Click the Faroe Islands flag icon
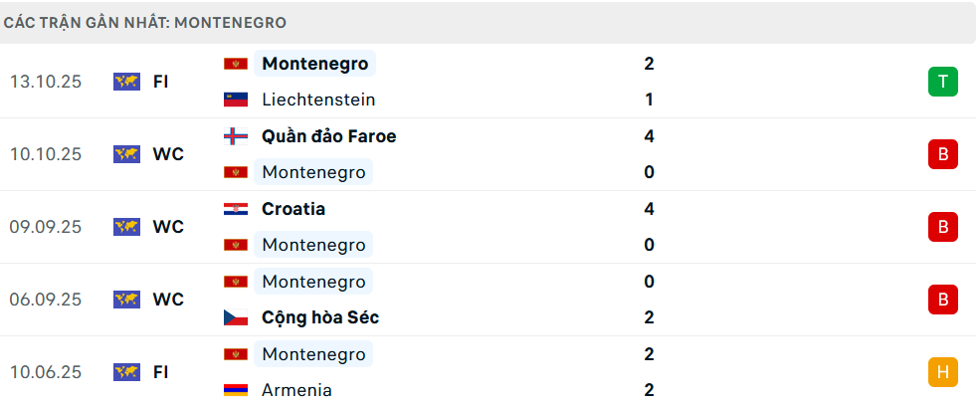 (236, 136)
